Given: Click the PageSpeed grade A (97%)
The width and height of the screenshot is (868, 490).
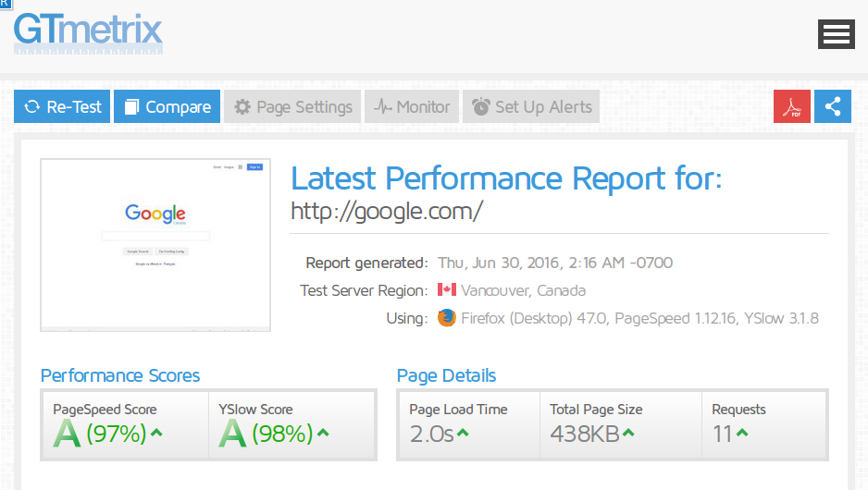Looking at the screenshot, I should click(100, 433).
